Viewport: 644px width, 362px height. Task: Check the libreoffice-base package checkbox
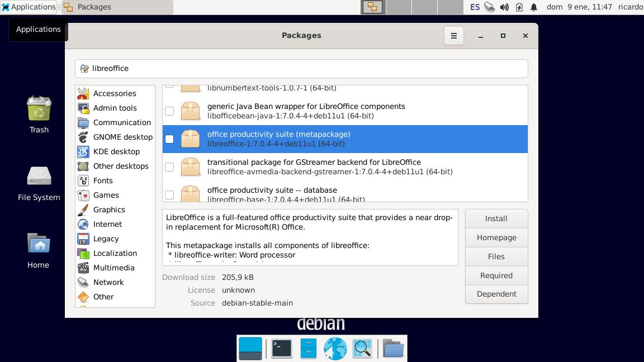click(169, 195)
